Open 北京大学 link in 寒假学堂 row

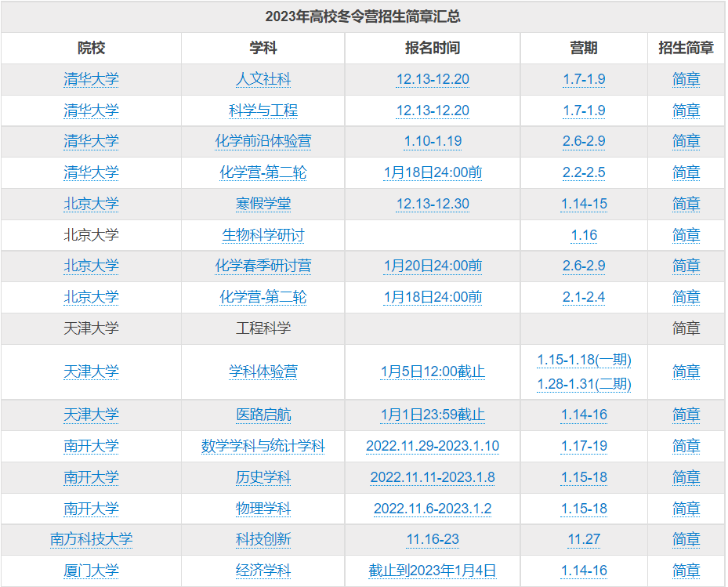[91, 204]
